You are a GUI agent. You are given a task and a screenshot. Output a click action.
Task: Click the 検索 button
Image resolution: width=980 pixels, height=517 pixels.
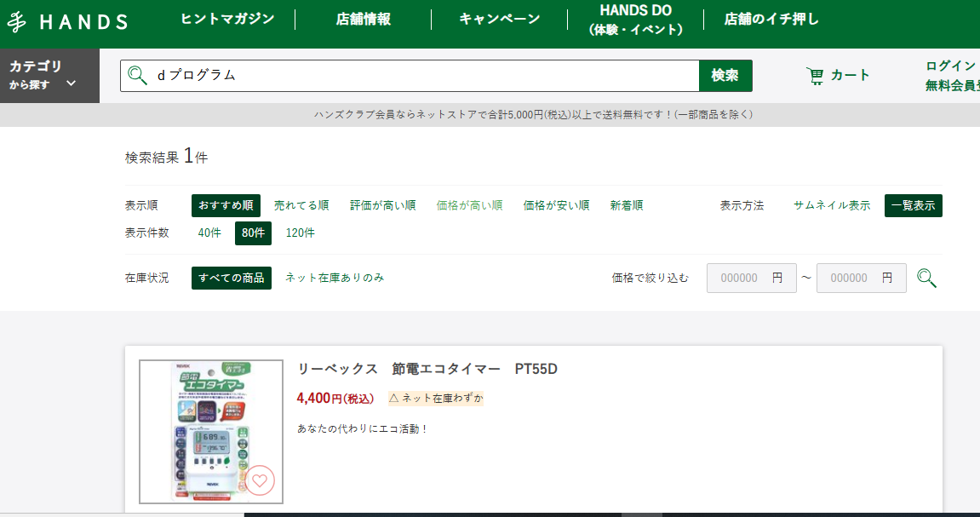pos(725,76)
